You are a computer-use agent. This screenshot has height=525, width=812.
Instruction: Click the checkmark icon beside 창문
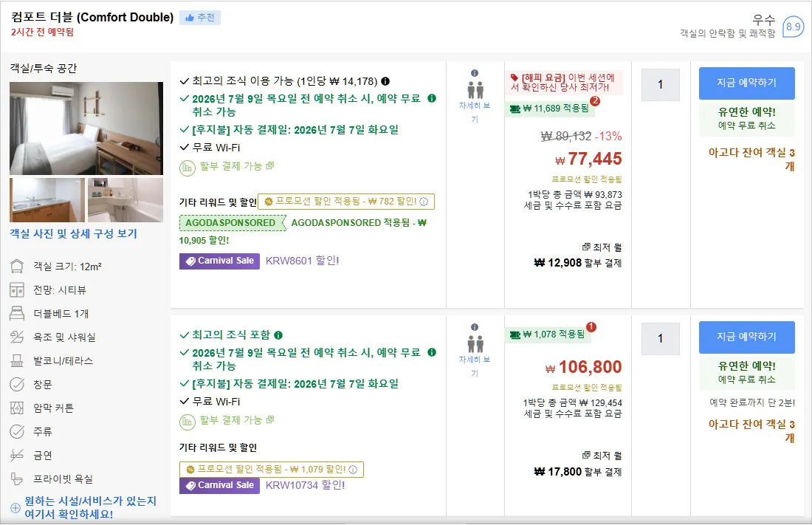[x=17, y=385]
